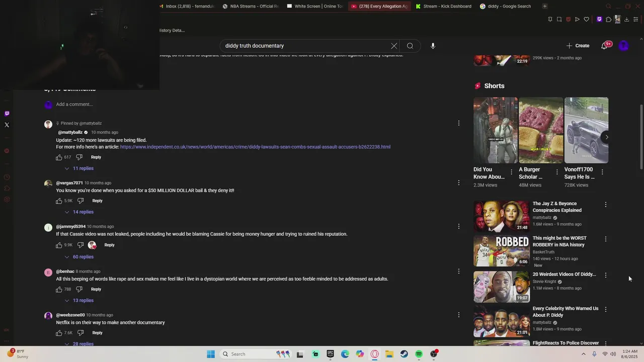Open browser downloads icon
Screen dimensions: 644x362
[626, 20]
